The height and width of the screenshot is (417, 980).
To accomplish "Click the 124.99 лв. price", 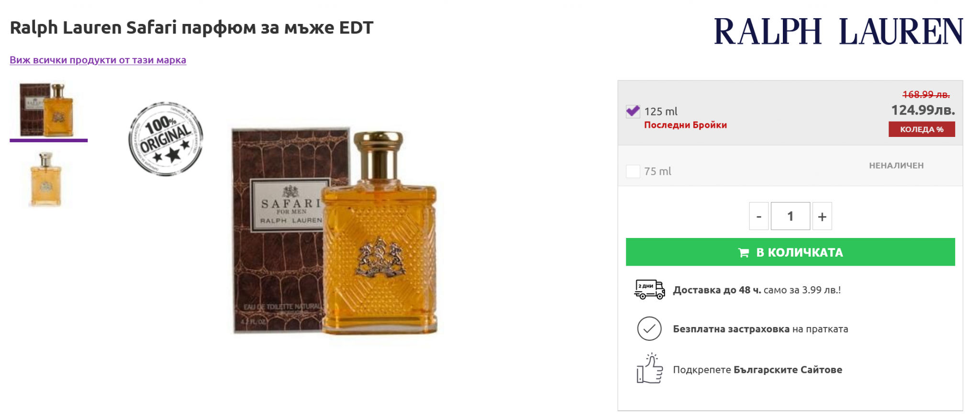I will [922, 111].
